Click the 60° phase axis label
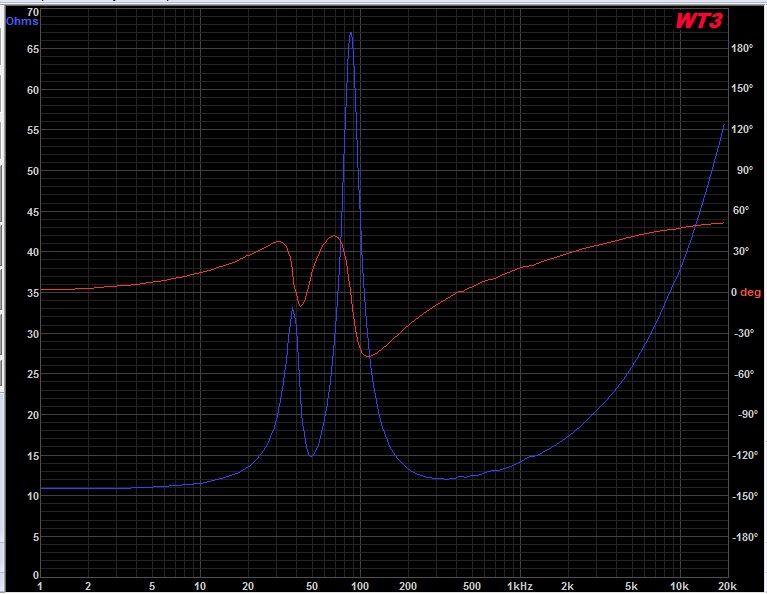767x594 pixels. 741,210
